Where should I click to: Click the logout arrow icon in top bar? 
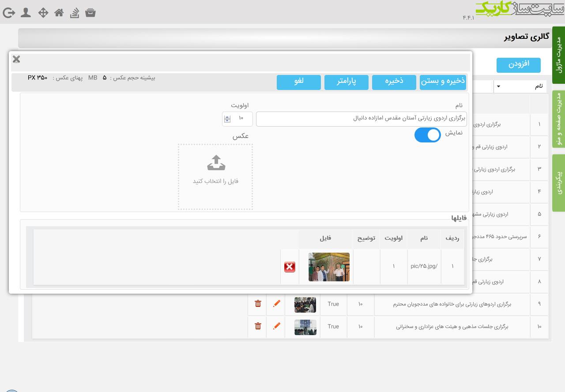(x=9, y=13)
